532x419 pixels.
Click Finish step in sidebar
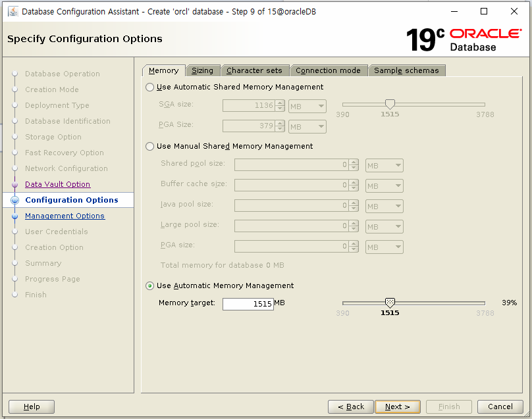tap(36, 295)
